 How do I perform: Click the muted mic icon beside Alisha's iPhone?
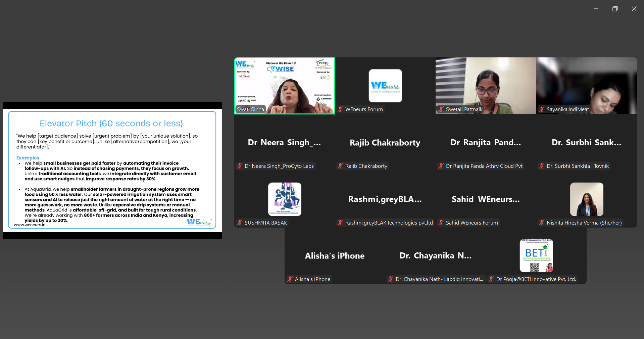(x=290, y=279)
